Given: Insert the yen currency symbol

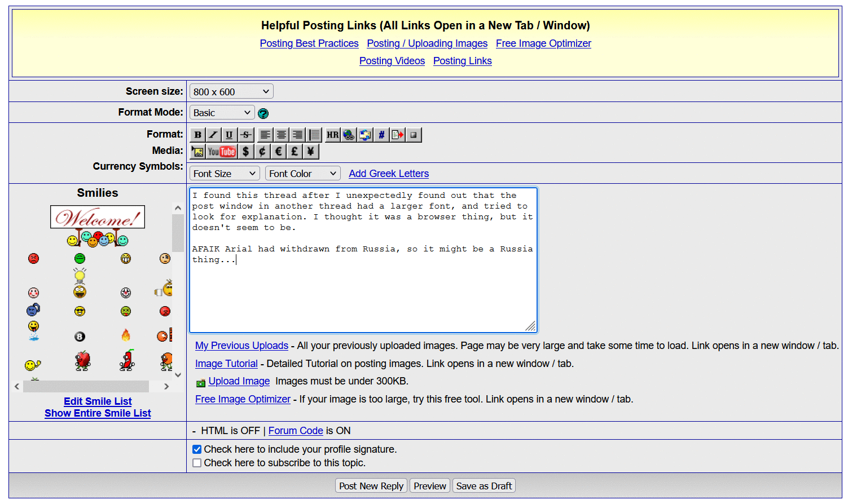Looking at the screenshot, I should (311, 151).
